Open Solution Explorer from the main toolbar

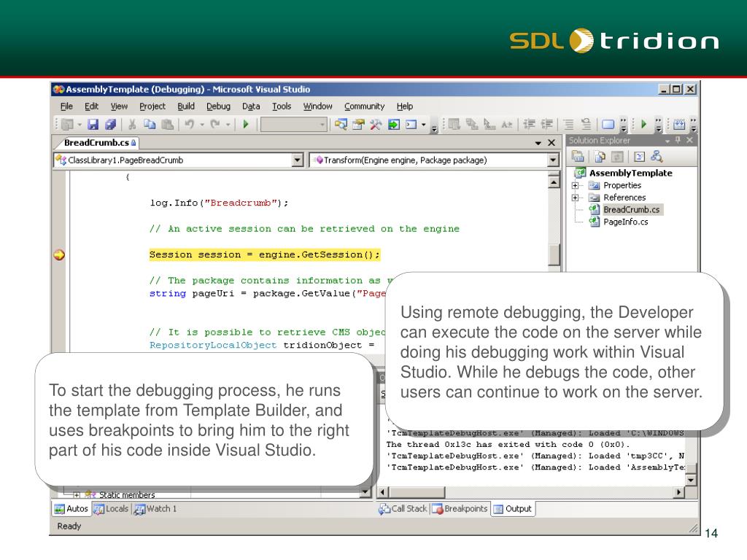click(x=341, y=125)
